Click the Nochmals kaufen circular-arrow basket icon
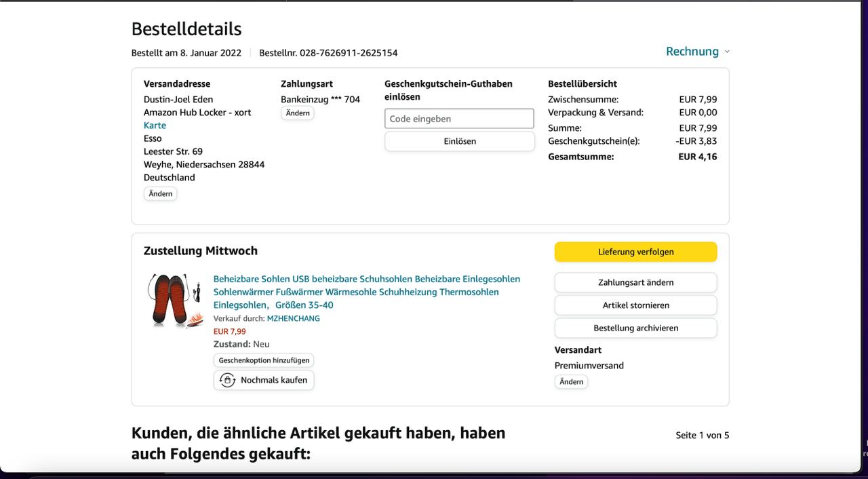 point(228,380)
